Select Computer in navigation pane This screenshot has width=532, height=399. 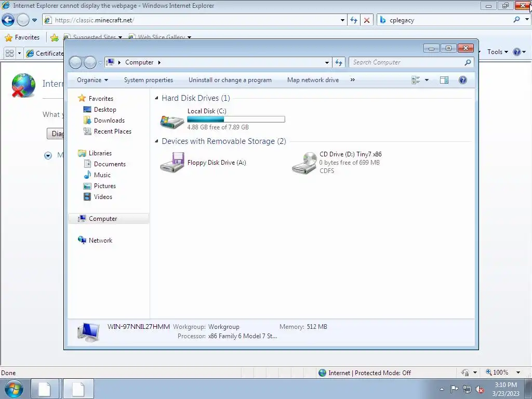109,219
